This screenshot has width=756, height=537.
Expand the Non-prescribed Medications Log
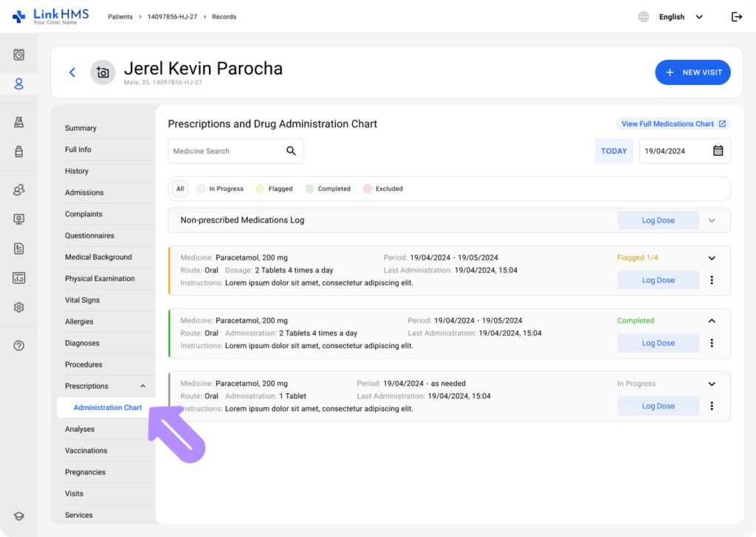[712, 221]
